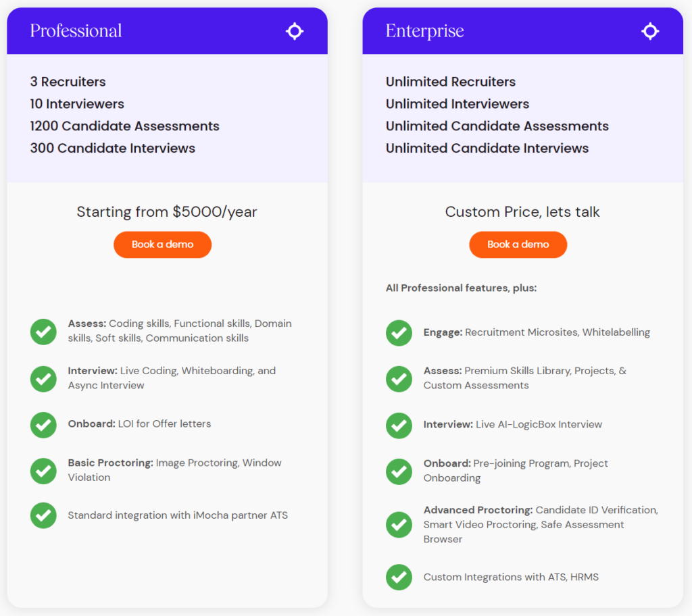The height and width of the screenshot is (616, 692).
Task: Click the check icon next to Advanced Proctoring
Action: tap(399, 525)
